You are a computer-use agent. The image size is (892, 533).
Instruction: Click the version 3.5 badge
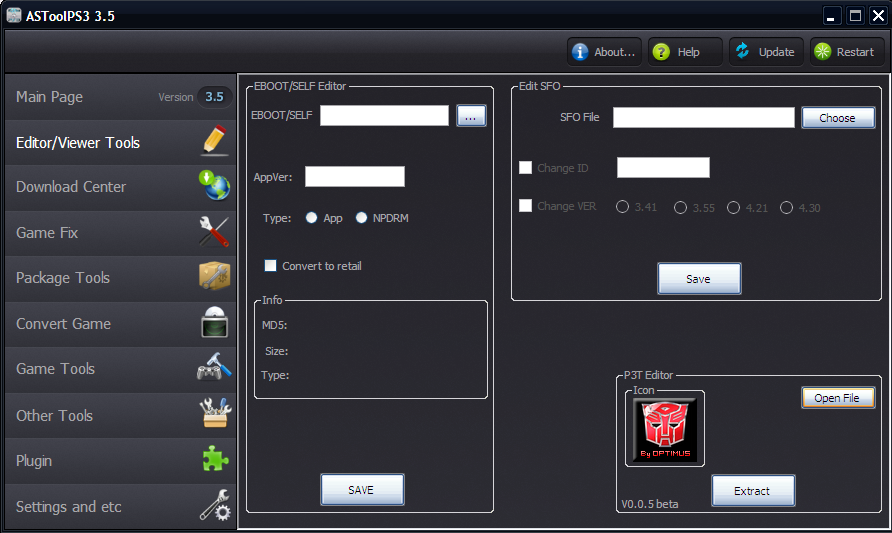[214, 97]
